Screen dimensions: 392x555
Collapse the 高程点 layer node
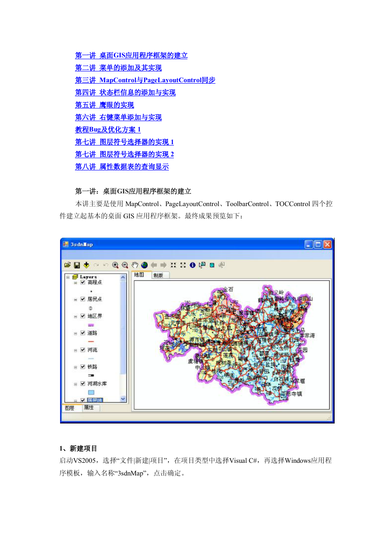pos(75,283)
